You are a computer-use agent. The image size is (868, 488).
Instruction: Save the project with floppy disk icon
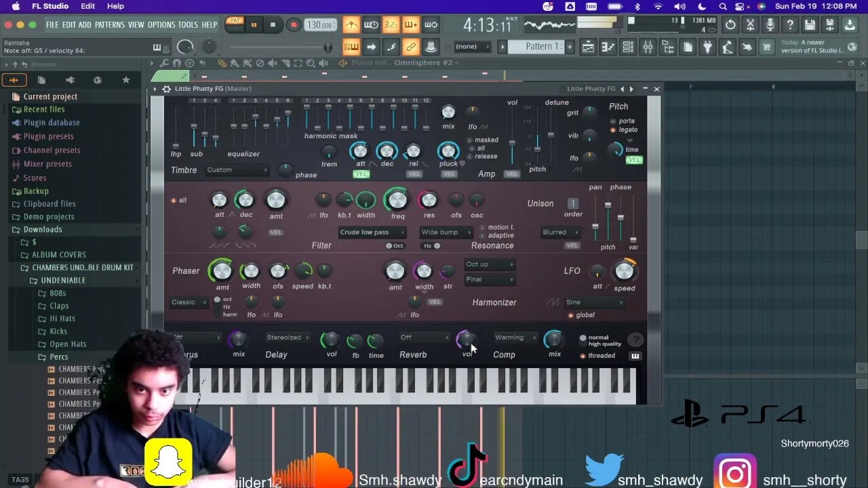[x=810, y=25]
